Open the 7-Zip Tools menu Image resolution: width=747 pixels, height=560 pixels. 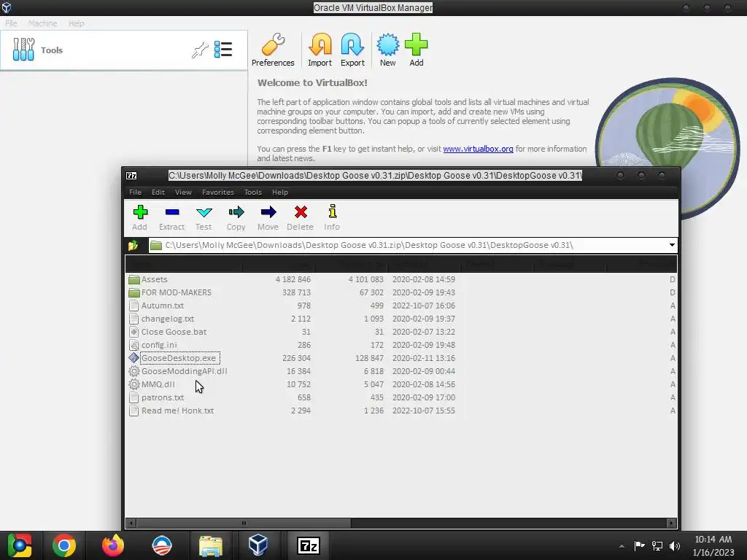(x=253, y=192)
